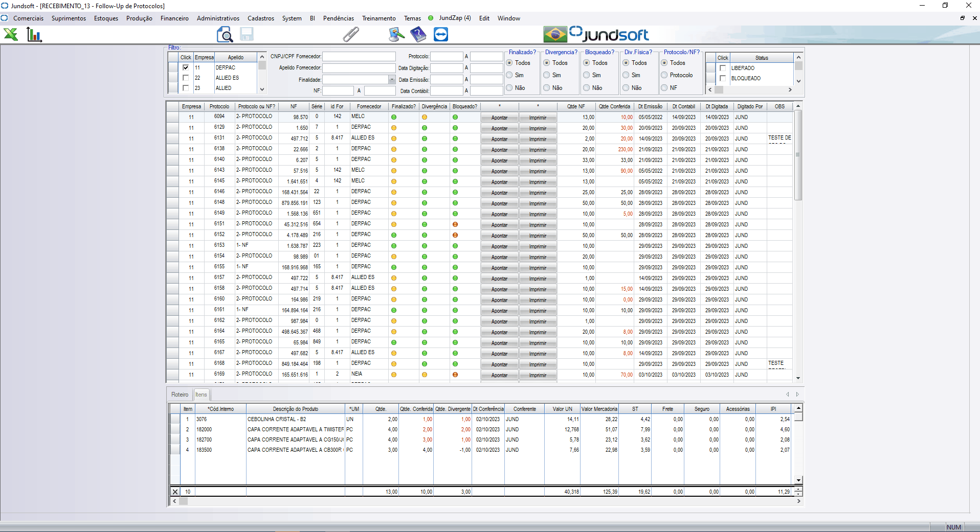
Task: Click Apontar button for protocol 6094
Action: point(500,118)
